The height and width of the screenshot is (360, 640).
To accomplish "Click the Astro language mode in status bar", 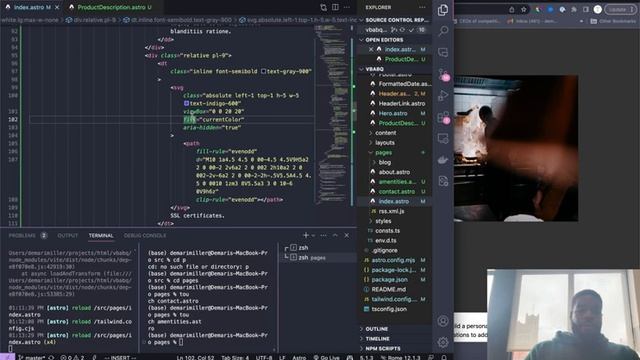I will [x=299, y=358].
